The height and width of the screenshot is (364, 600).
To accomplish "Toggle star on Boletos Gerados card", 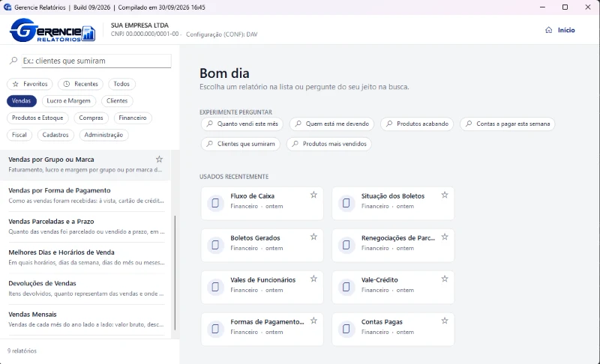I will (x=313, y=237).
